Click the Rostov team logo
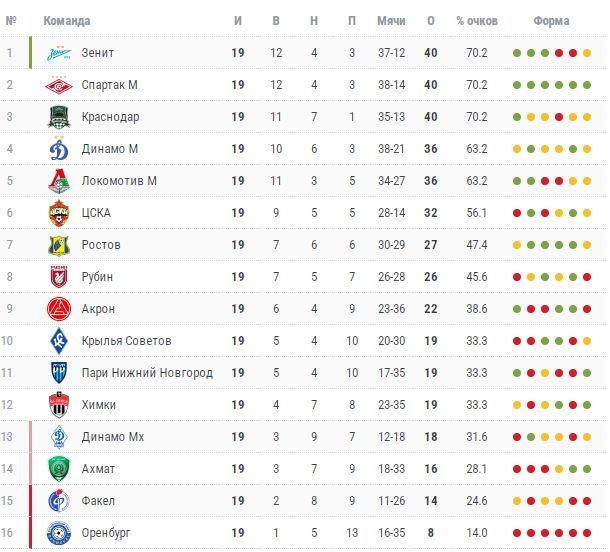Viewport: 610px width, 552px height. coord(59,245)
